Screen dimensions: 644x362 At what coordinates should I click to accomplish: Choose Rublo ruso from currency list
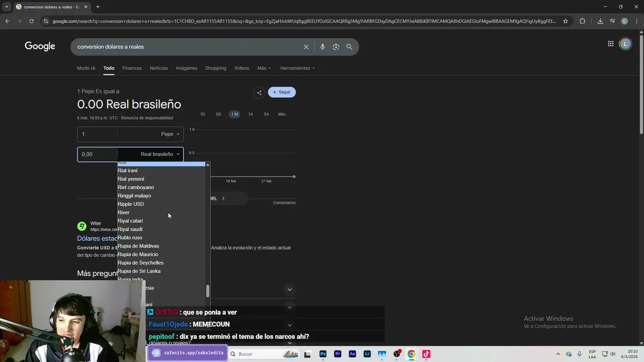pyautogui.click(x=162, y=238)
